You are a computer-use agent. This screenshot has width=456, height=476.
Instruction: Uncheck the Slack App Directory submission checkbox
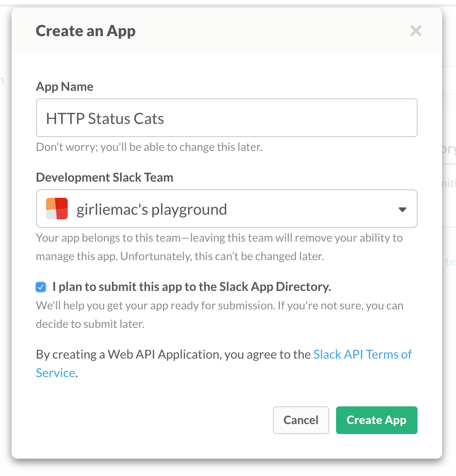41,287
